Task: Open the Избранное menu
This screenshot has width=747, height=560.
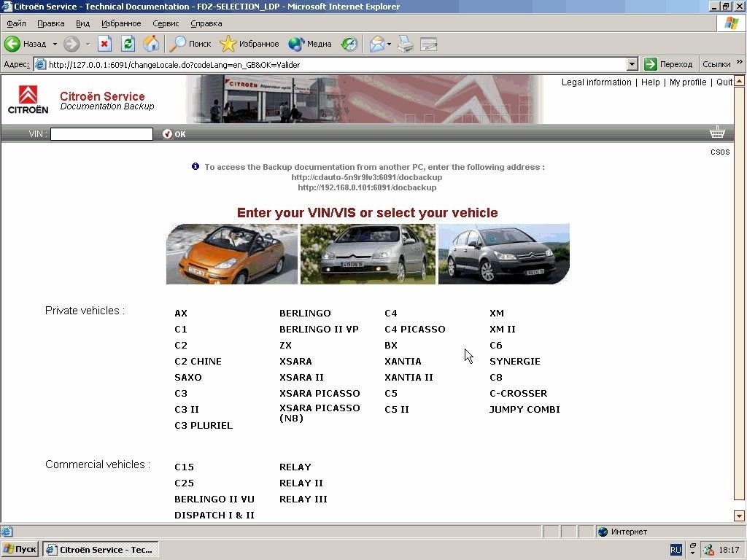Action: point(121,23)
